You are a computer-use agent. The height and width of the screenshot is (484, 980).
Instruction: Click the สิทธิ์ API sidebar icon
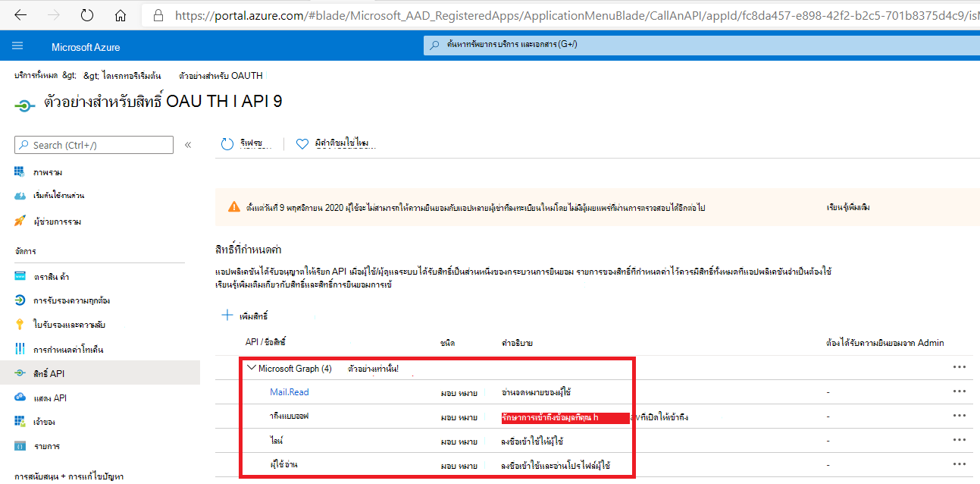[x=20, y=373]
